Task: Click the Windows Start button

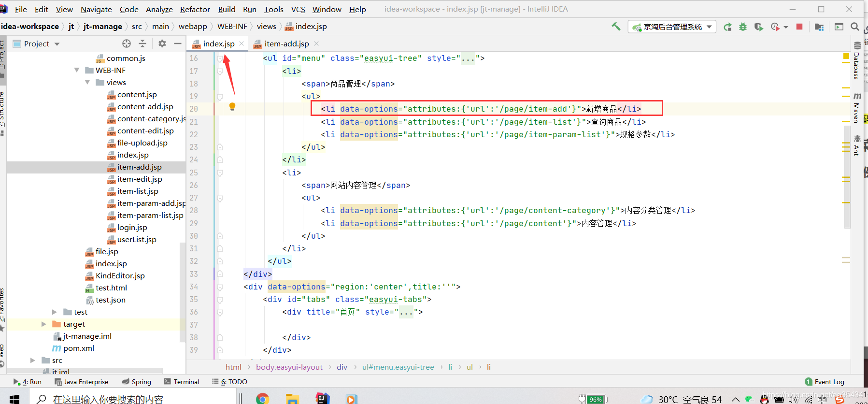Action: point(14,399)
